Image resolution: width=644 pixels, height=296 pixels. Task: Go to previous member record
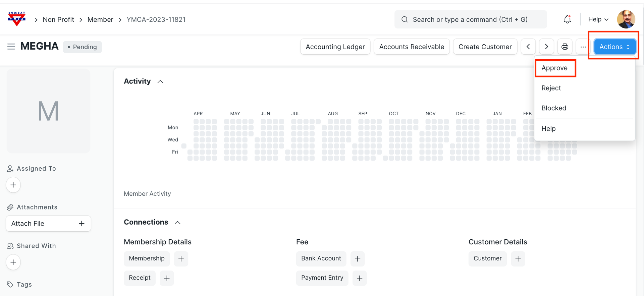pyautogui.click(x=528, y=47)
